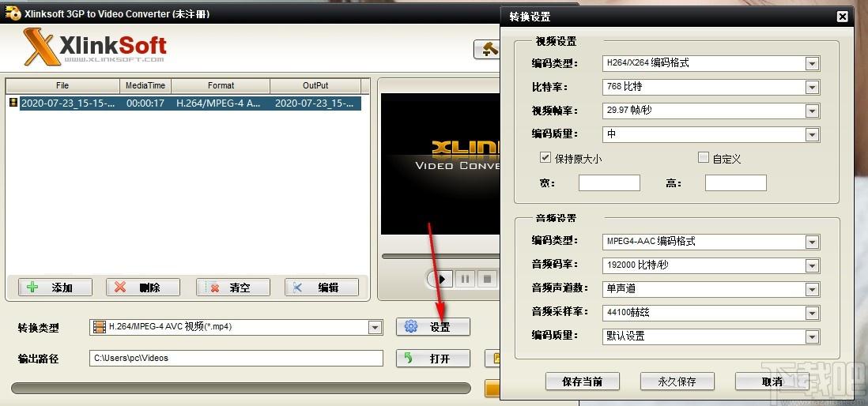This screenshot has width=868, height=406.
Task: Click the conversion progress bar at bottom
Action: coord(241,389)
